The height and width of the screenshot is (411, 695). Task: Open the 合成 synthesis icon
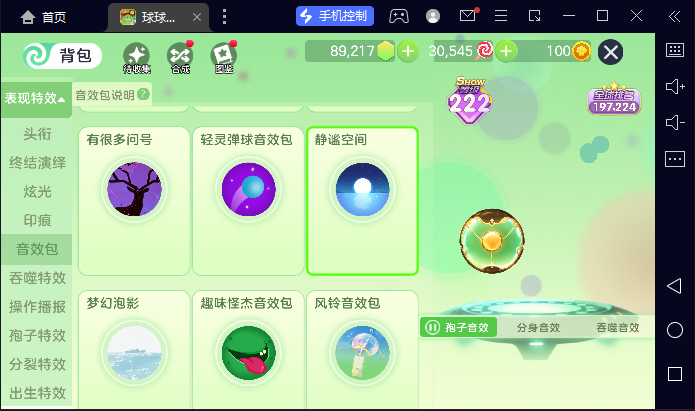click(180, 58)
